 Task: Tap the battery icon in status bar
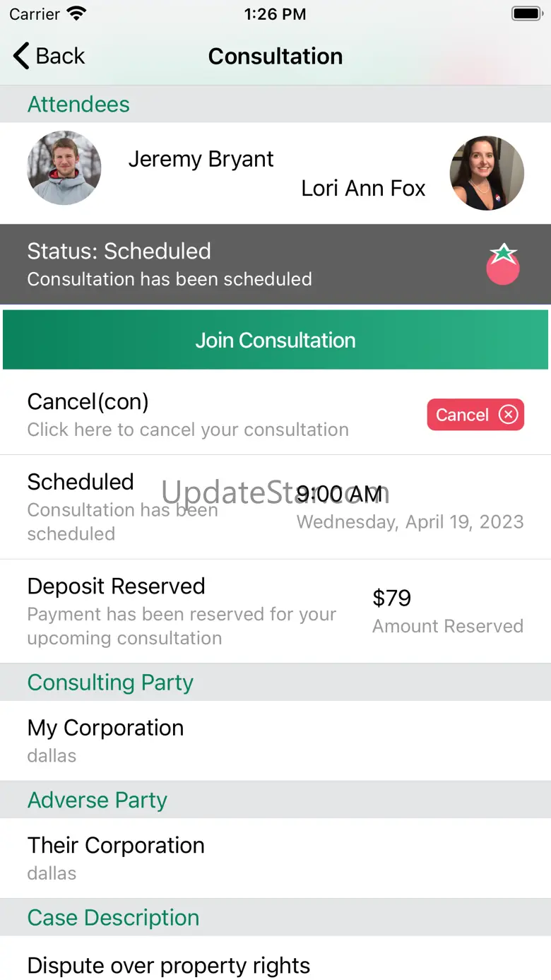[526, 14]
